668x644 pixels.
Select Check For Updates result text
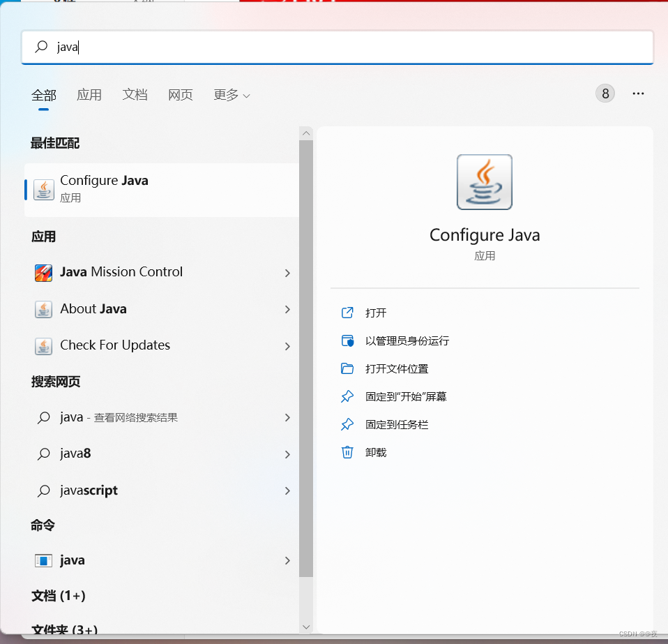pyautogui.click(x=115, y=345)
